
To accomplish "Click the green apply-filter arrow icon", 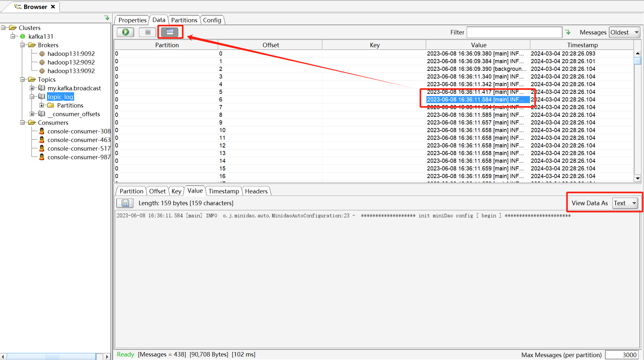I will pos(568,32).
